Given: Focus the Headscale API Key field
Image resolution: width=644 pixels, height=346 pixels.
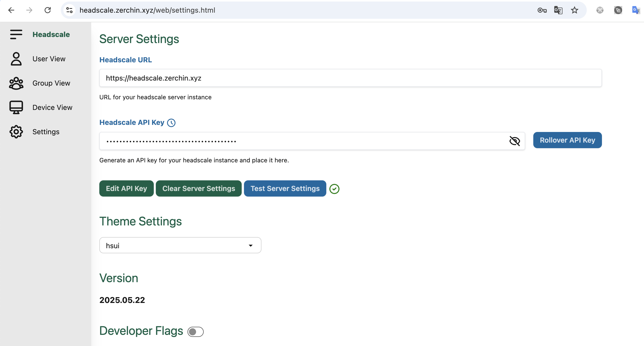Looking at the screenshot, I should pos(312,141).
